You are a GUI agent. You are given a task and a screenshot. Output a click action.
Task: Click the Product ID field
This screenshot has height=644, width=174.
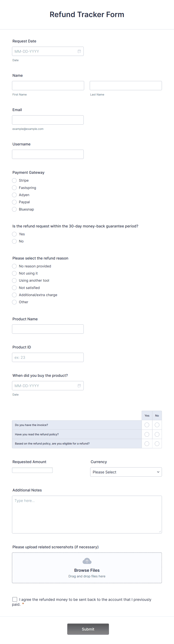48,357
